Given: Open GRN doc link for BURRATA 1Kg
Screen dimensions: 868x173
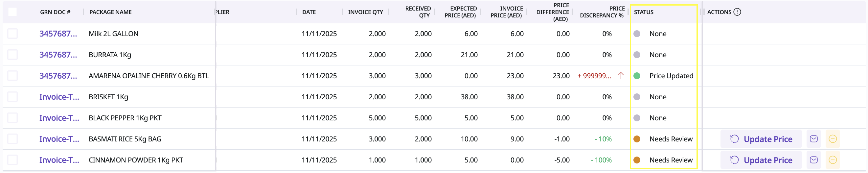Looking at the screenshot, I should click(x=58, y=55).
